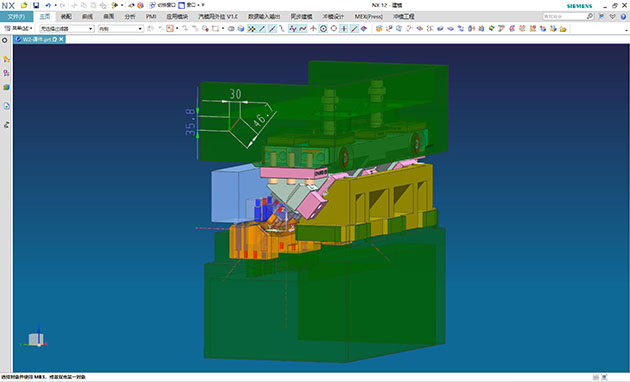Click the first orange feature icon in the right toolbar group
The width and height of the screenshot is (630, 382).
[378, 29]
